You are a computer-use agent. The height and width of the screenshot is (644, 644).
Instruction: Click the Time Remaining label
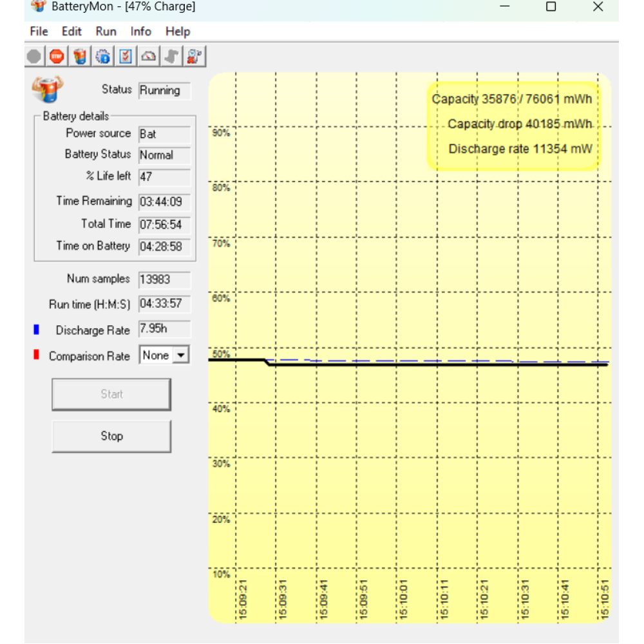coord(94,201)
